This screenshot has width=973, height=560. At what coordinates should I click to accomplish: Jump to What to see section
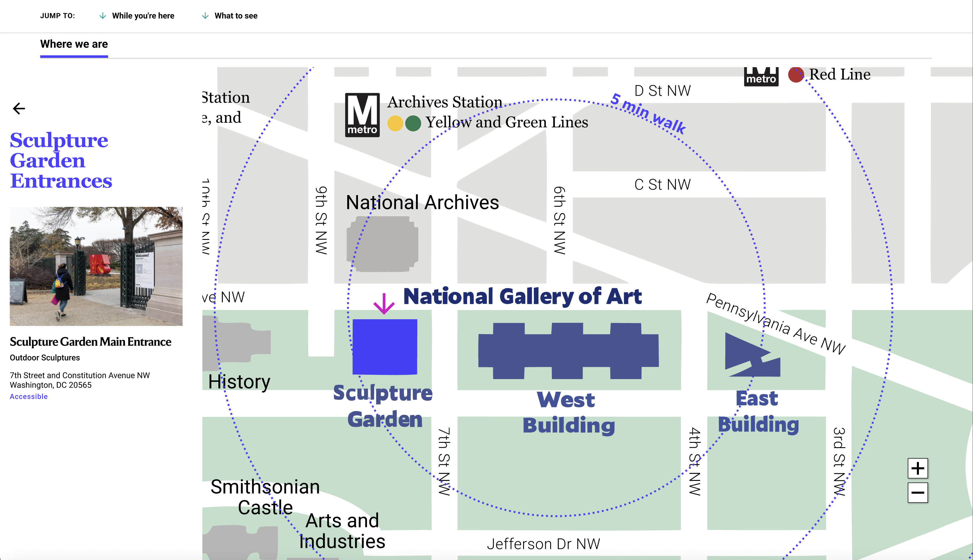[236, 16]
